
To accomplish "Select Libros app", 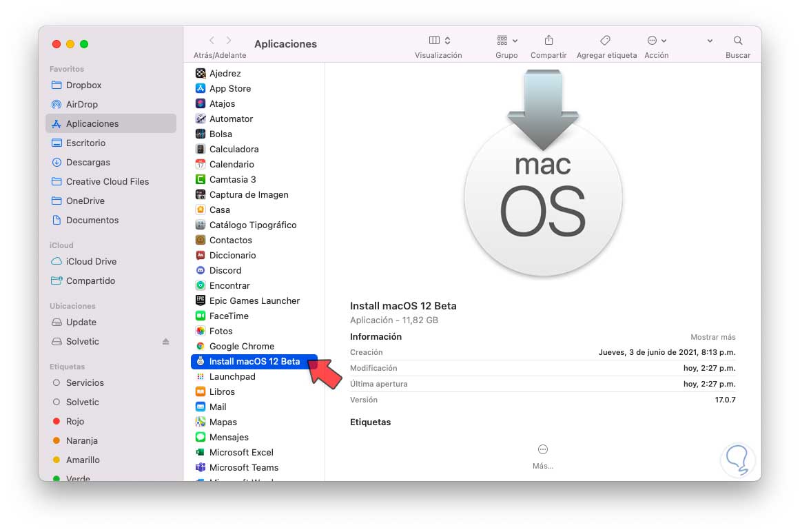I will coord(254,391).
